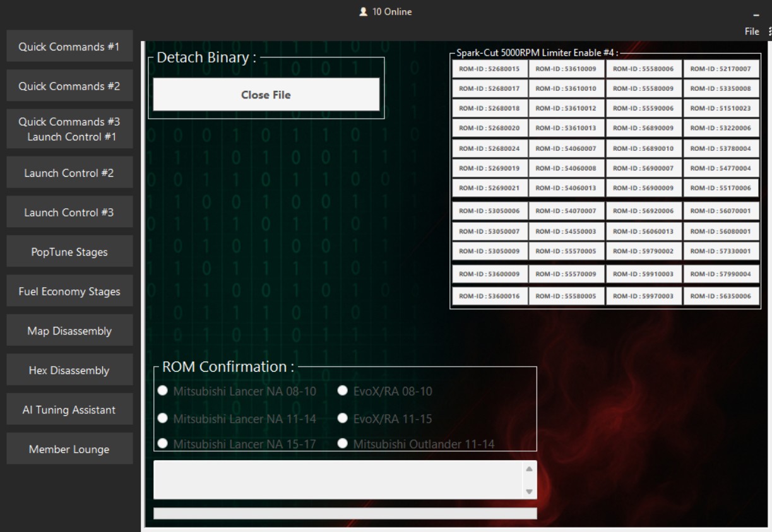Click ROM-ID : 56350006 button
The width and height of the screenshot is (772, 532).
coord(721,296)
